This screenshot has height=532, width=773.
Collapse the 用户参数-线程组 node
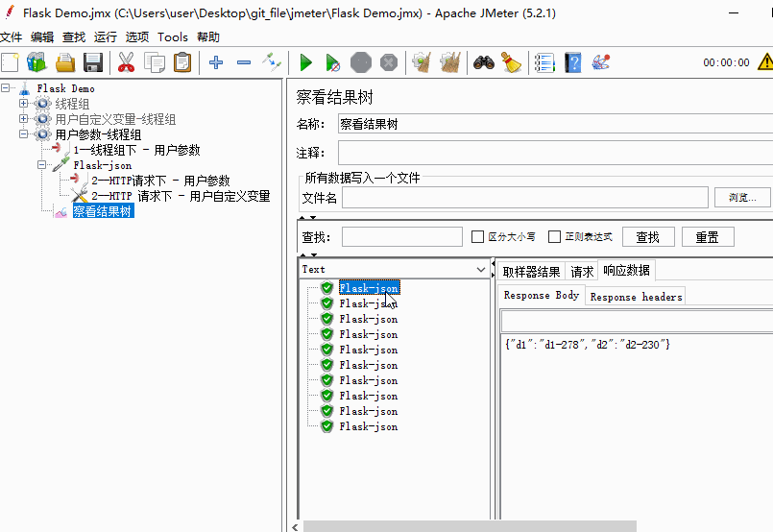[23, 134]
